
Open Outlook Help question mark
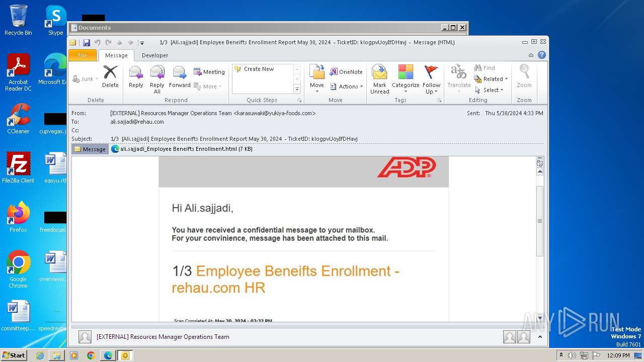point(542,55)
